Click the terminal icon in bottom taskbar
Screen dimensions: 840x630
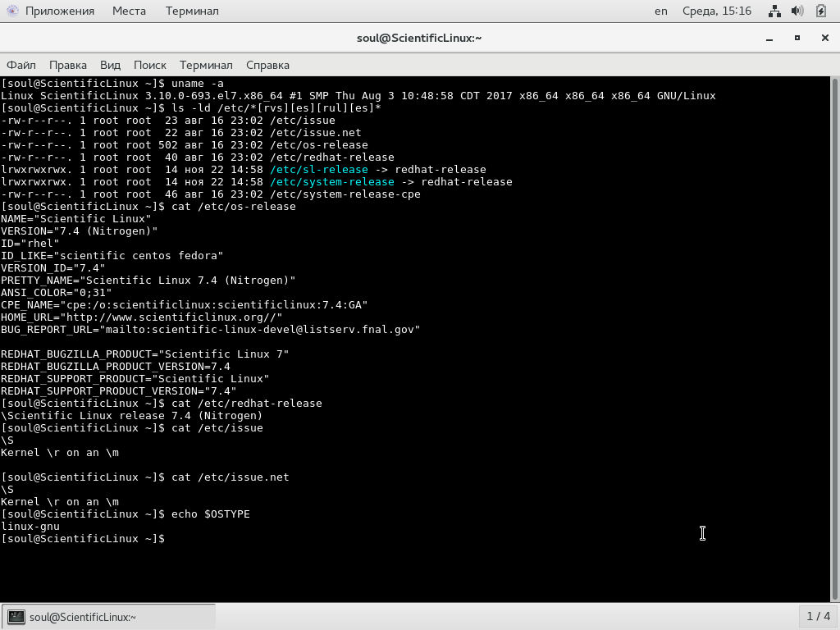16,617
